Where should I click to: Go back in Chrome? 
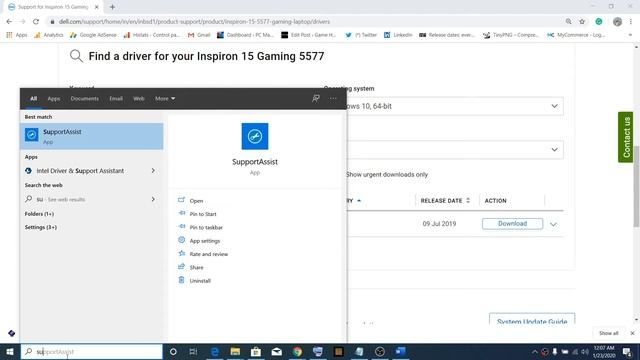(9, 22)
